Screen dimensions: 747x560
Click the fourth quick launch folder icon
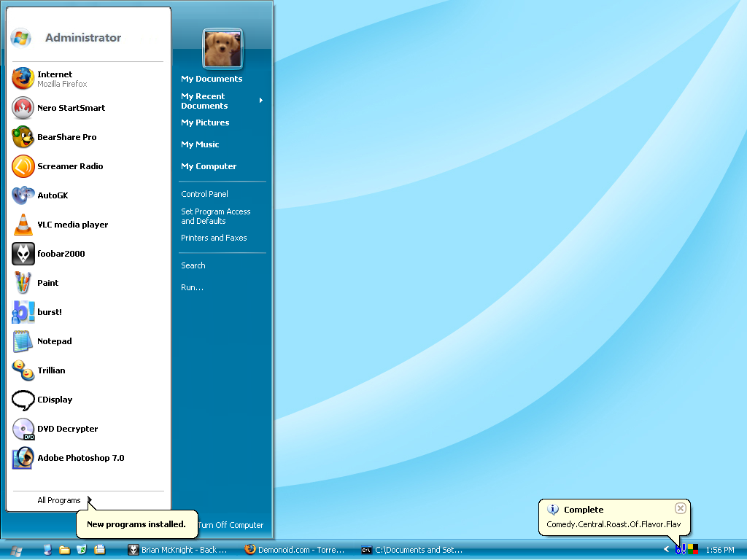tap(99, 550)
